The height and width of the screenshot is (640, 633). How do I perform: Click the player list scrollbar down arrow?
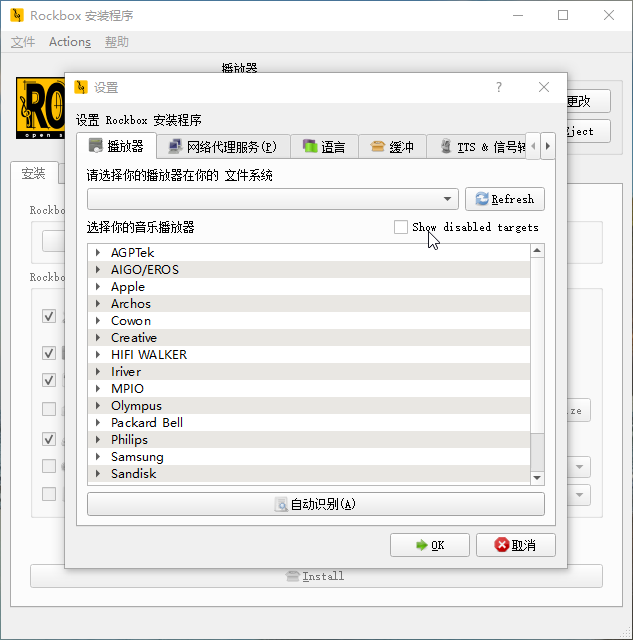click(537, 477)
